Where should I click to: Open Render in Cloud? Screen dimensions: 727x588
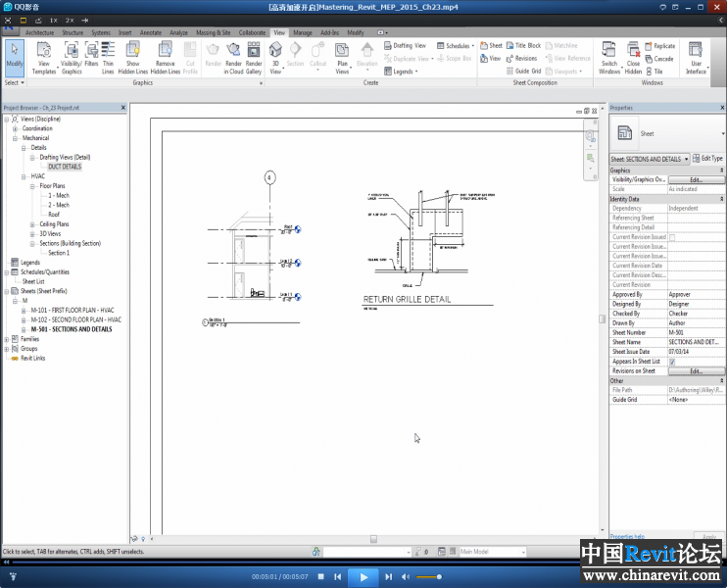233,58
